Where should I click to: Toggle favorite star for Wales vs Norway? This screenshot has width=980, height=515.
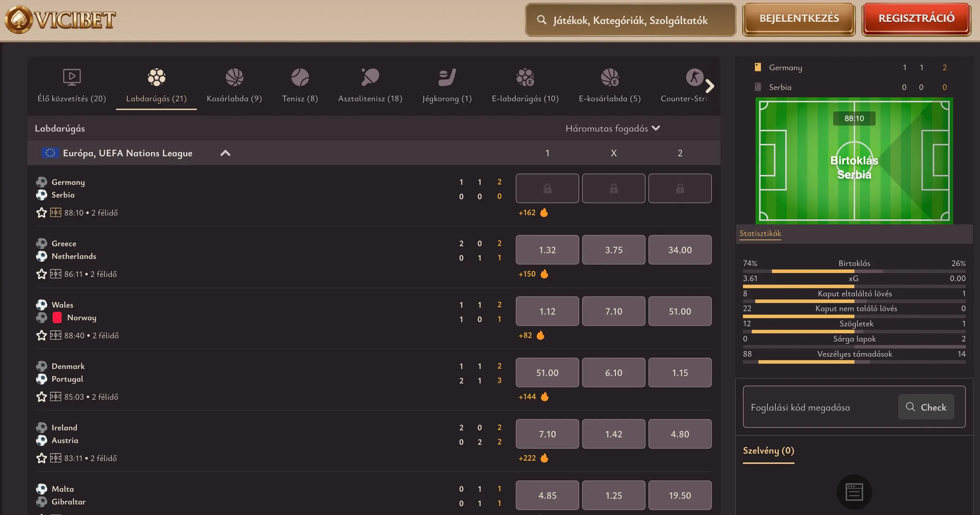[x=42, y=335]
